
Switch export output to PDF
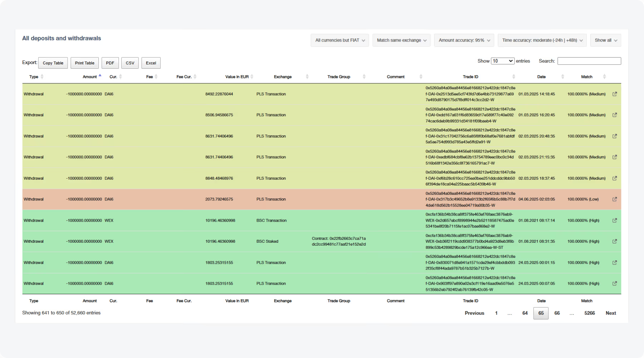[110, 63]
